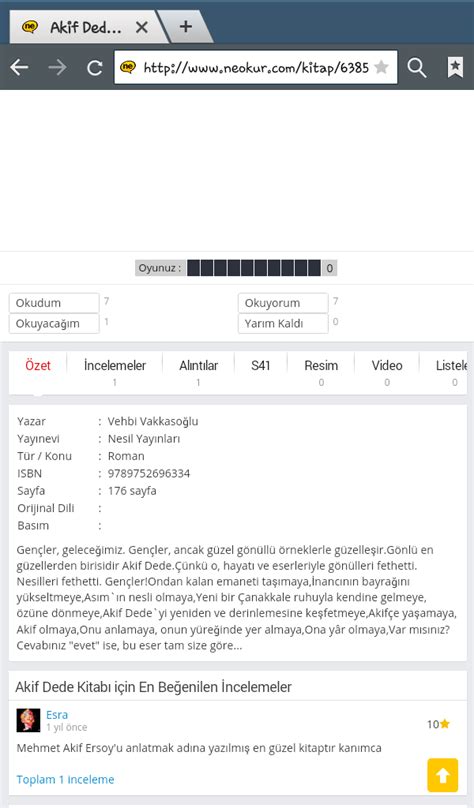Click the En Beğenilen İncelemeler heading
This screenshot has height=808, width=474.
tap(154, 687)
